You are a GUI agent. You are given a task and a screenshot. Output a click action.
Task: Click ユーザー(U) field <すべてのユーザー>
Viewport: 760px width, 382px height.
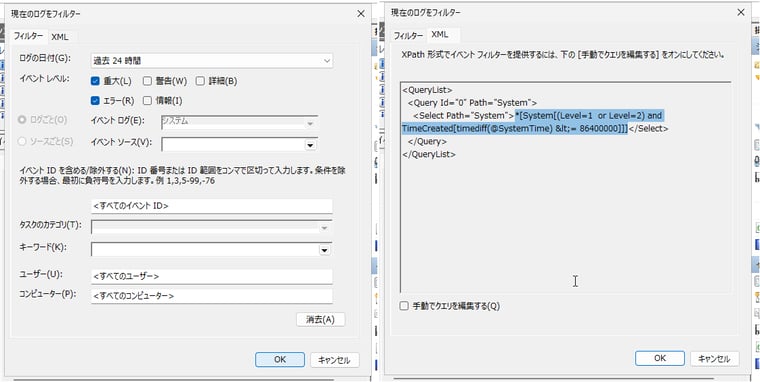click(x=212, y=276)
